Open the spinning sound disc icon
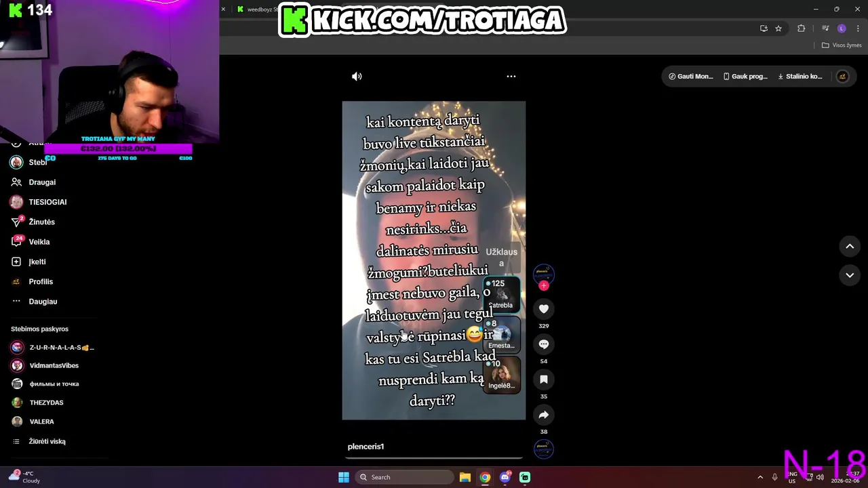The height and width of the screenshot is (488, 868). tap(544, 448)
